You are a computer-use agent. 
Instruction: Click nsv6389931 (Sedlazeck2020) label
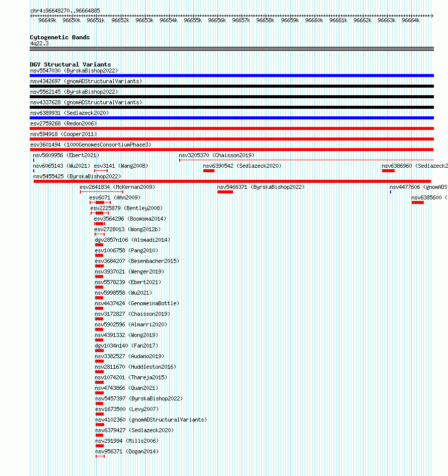[x=69, y=113]
